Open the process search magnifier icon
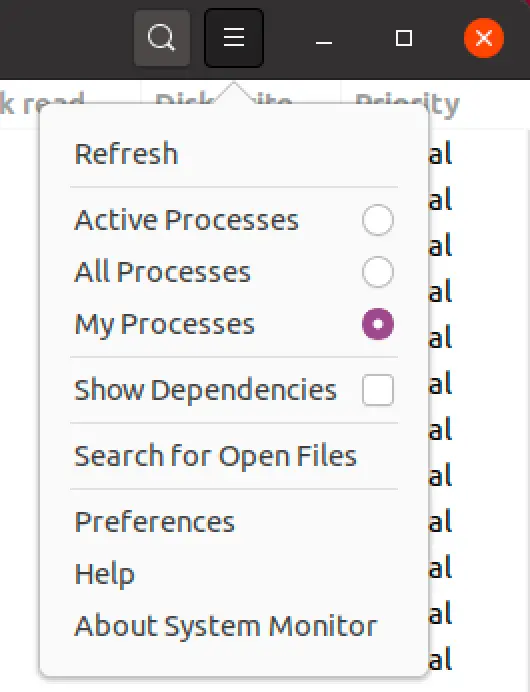The width and height of the screenshot is (530, 692). pos(162,38)
